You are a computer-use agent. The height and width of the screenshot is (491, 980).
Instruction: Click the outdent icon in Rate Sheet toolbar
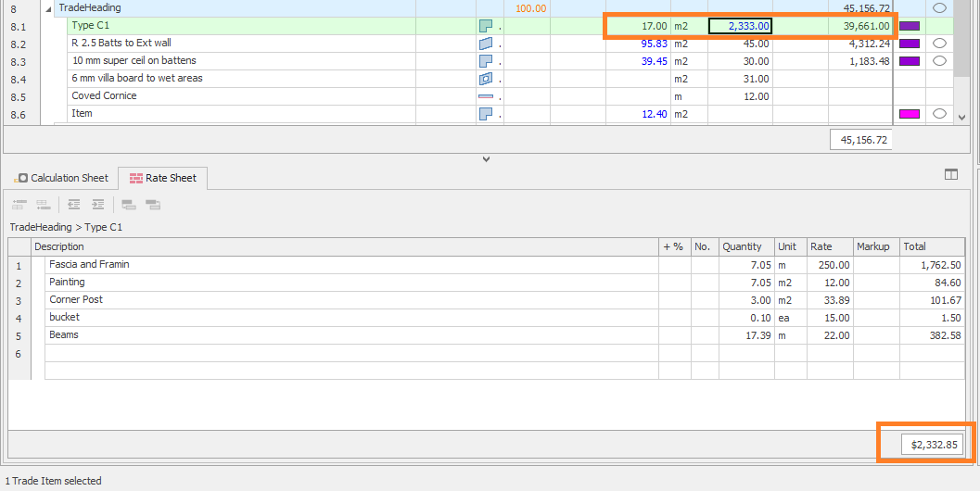73,205
